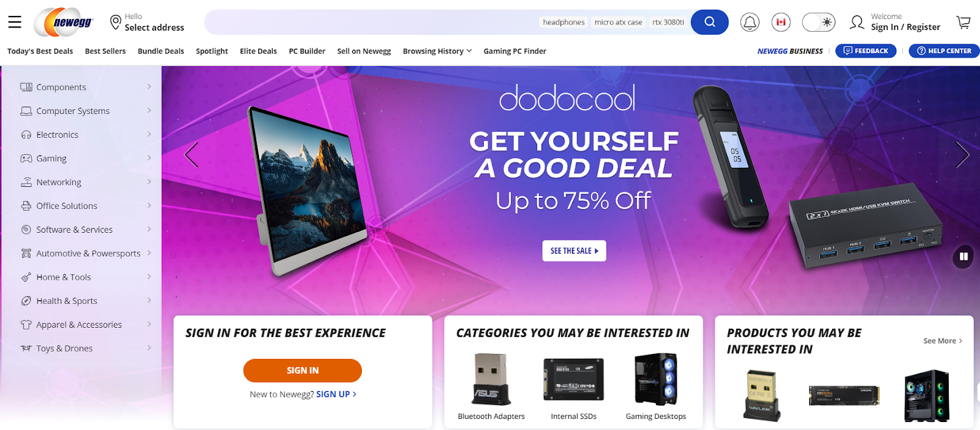Click the Newegg logo
Viewport: 980px width, 430px height.
(x=64, y=23)
